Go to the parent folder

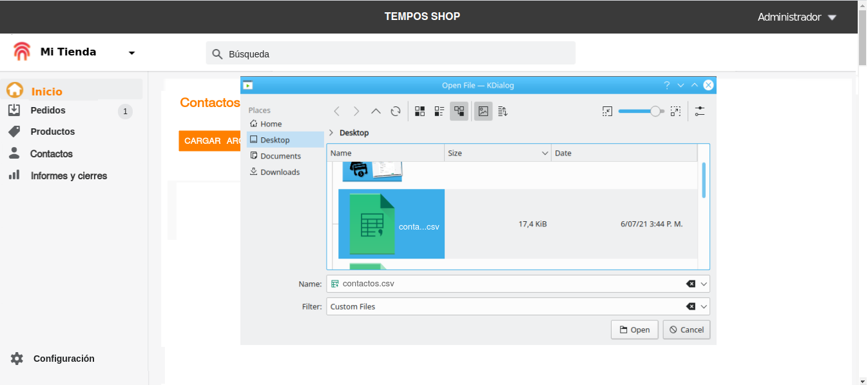click(376, 111)
